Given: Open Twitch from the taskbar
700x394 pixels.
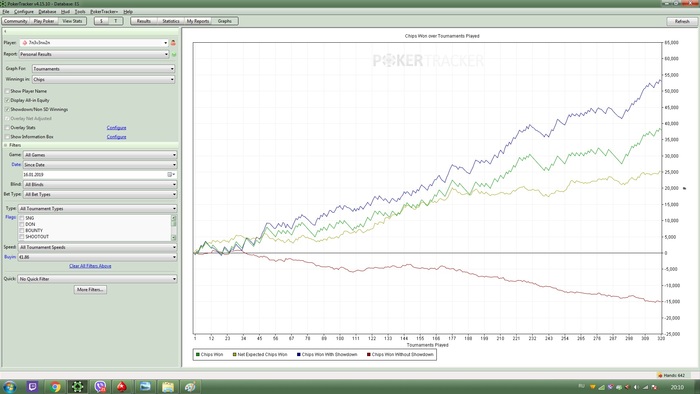Looking at the screenshot, I should (x=33, y=386).
